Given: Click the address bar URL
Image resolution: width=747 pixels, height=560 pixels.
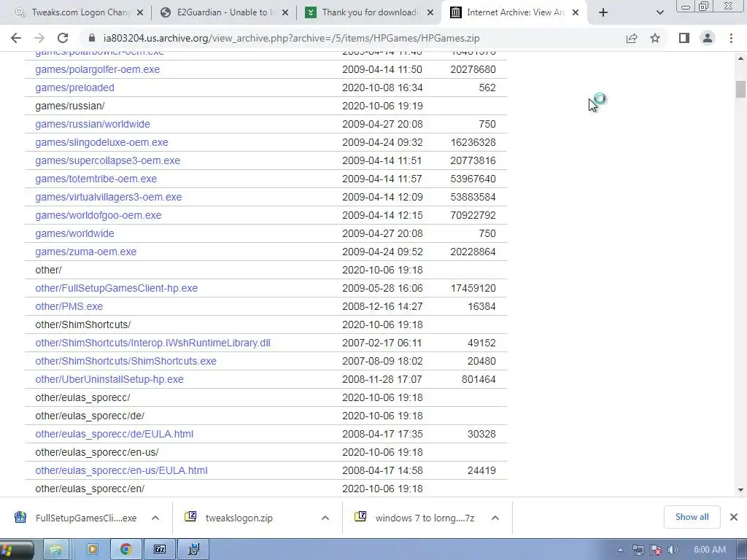Looking at the screenshot, I should point(292,38).
